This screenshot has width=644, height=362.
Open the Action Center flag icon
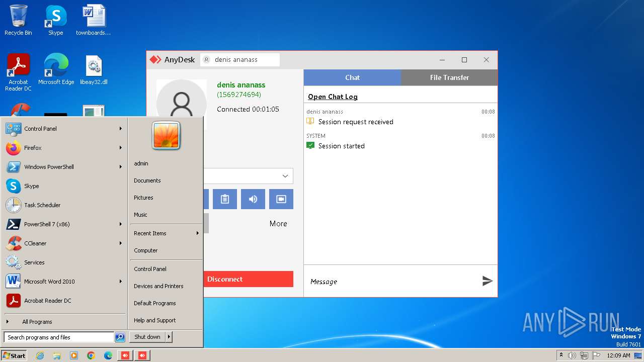coord(596,355)
